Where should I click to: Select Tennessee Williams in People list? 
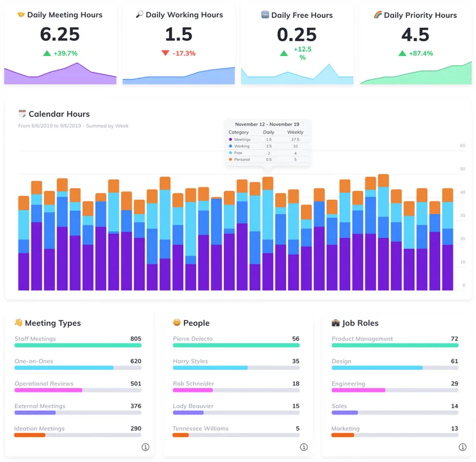point(201,428)
